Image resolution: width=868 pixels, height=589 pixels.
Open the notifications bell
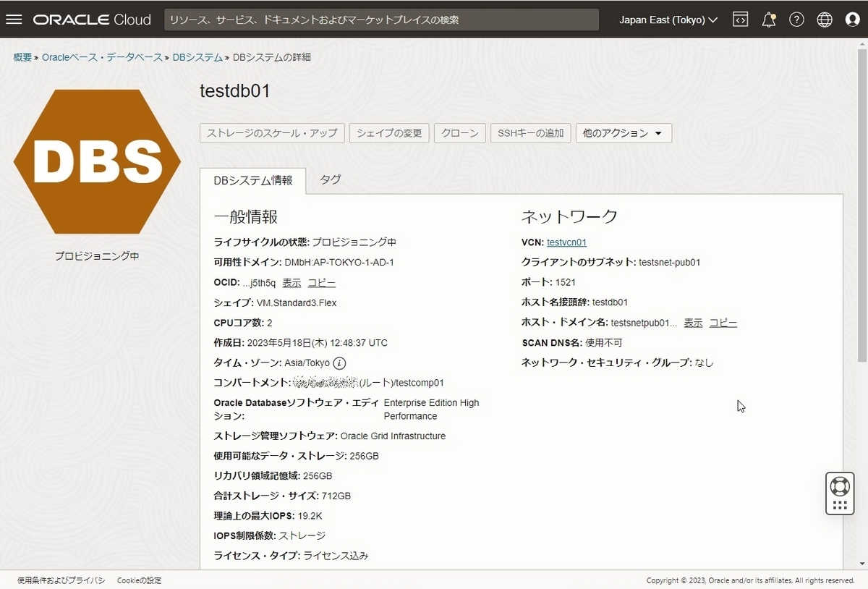768,20
